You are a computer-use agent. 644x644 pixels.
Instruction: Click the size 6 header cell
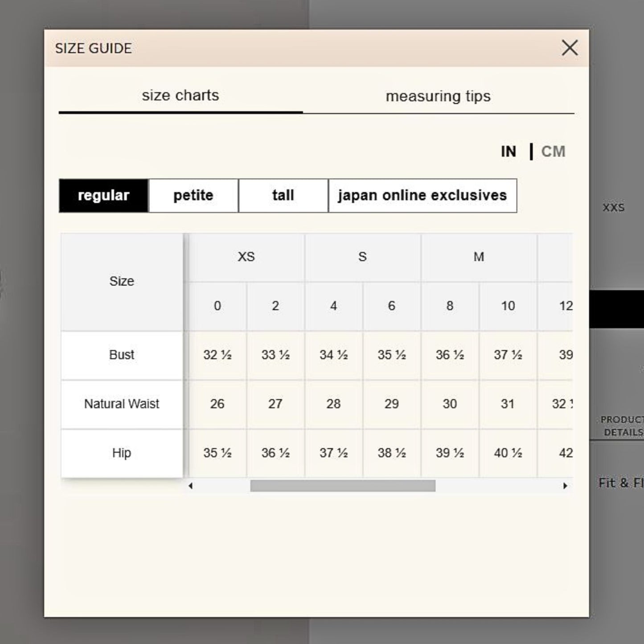click(391, 306)
